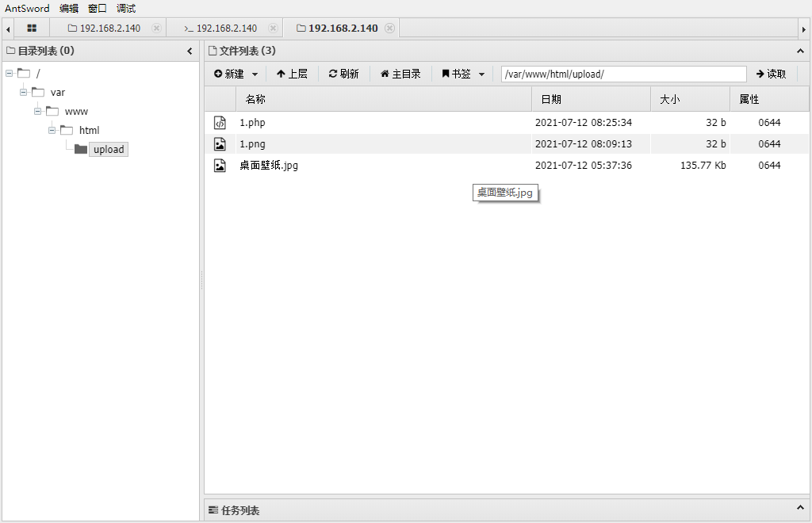Screen dimensions: 812x523
Task: Click the 135.77 Kb size cell
Action: click(x=703, y=165)
